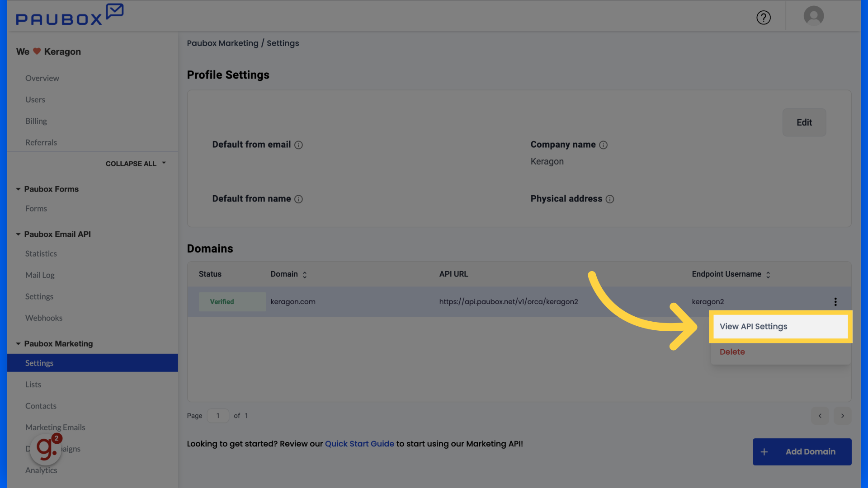Open Settings under Paubox Marketing
This screenshot has width=868, height=488.
click(93, 363)
